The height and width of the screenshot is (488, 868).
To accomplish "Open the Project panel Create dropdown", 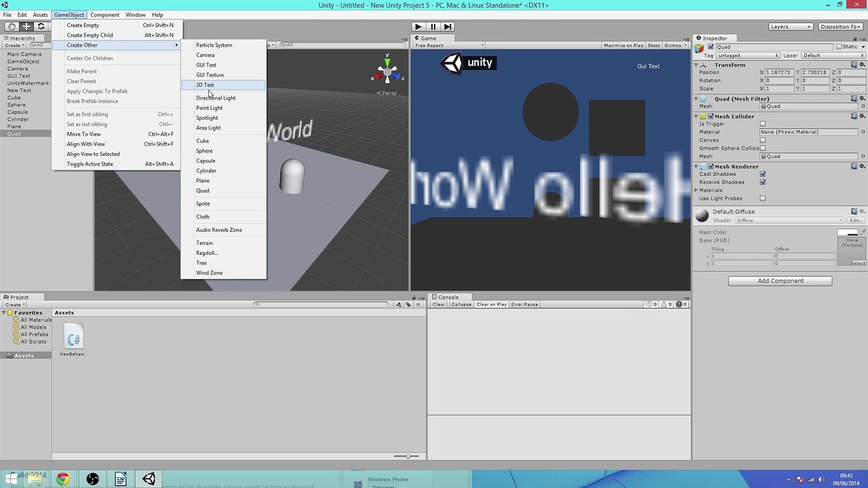I will point(14,304).
